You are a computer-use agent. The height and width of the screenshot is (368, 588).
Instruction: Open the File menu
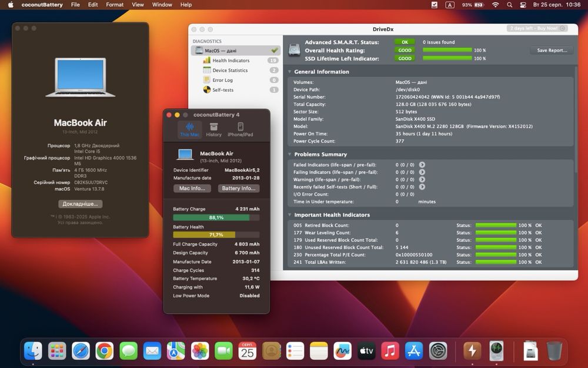[75, 5]
